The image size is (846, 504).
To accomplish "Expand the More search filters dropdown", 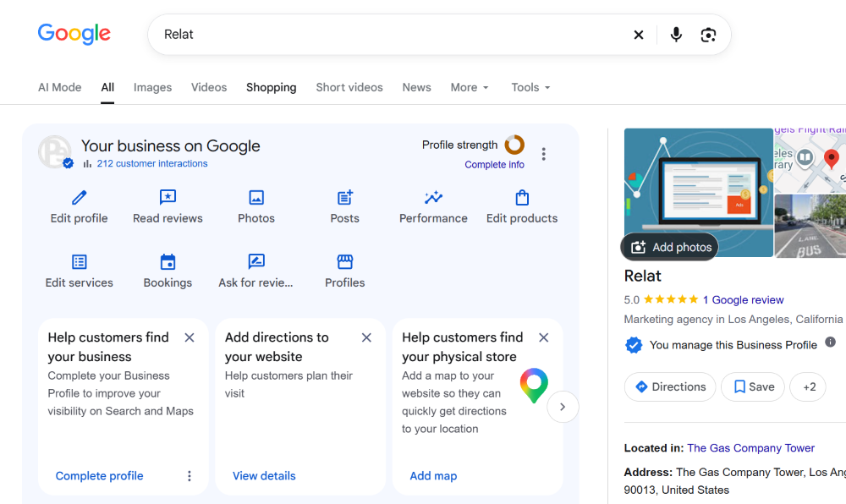I will 470,87.
